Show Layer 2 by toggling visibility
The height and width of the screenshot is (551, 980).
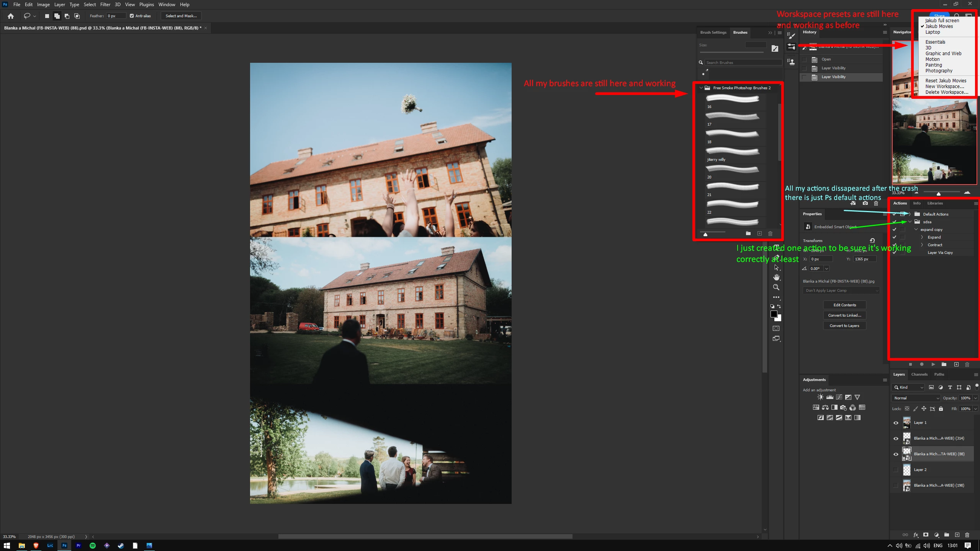click(x=896, y=470)
